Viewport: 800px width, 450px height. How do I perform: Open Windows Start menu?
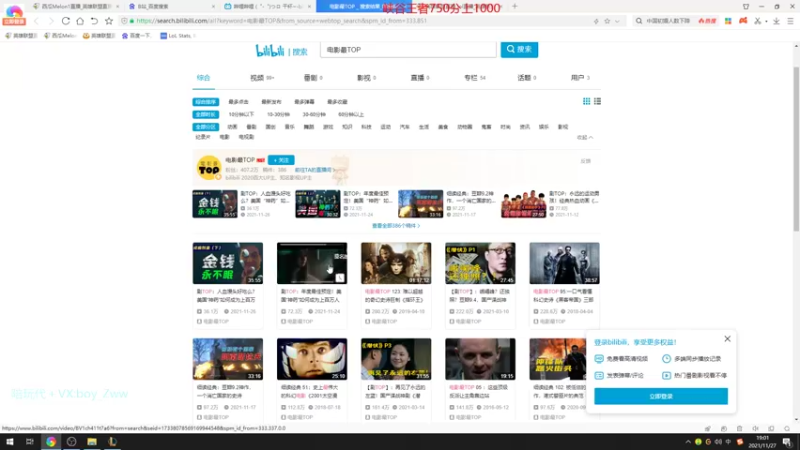pos(10,442)
